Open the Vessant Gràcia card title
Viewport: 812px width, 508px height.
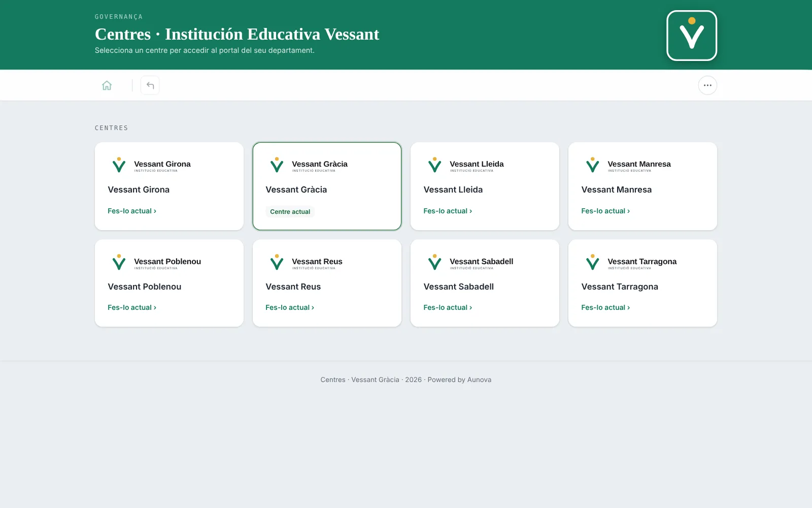point(296,189)
